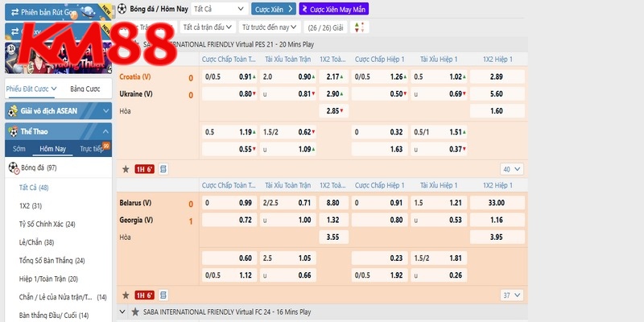Bet Belarus first-half 1X2 odds 33.00

point(497,203)
